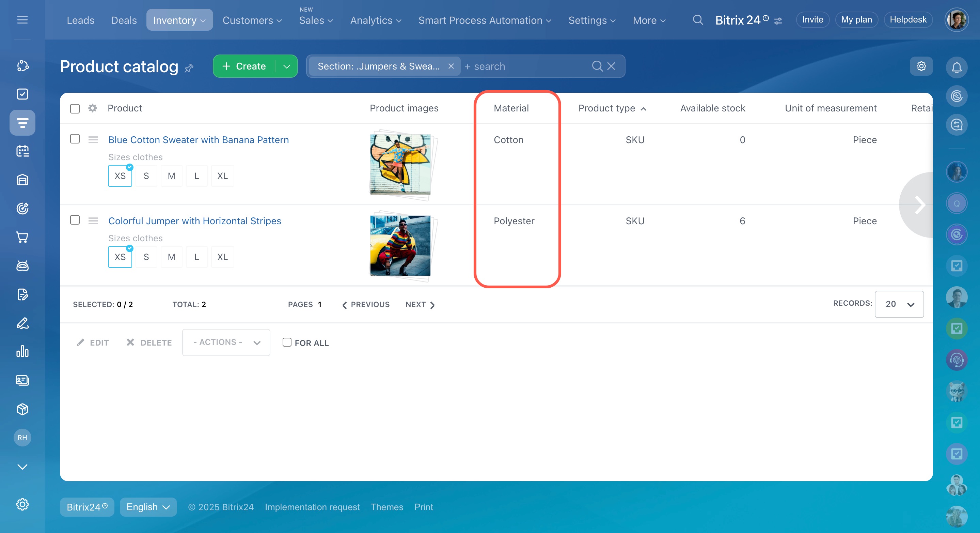Image resolution: width=980 pixels, height=533 pixels.
Task: Click the Invite button
Action: (812, 20)
